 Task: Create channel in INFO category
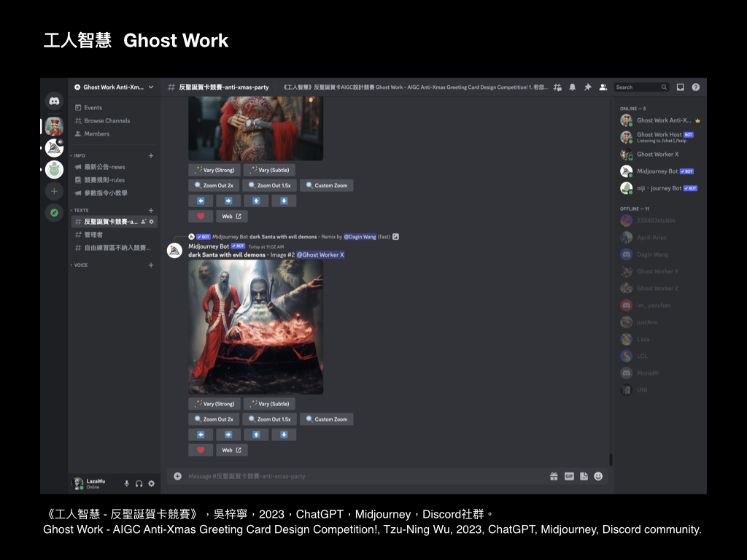point(151,156)
